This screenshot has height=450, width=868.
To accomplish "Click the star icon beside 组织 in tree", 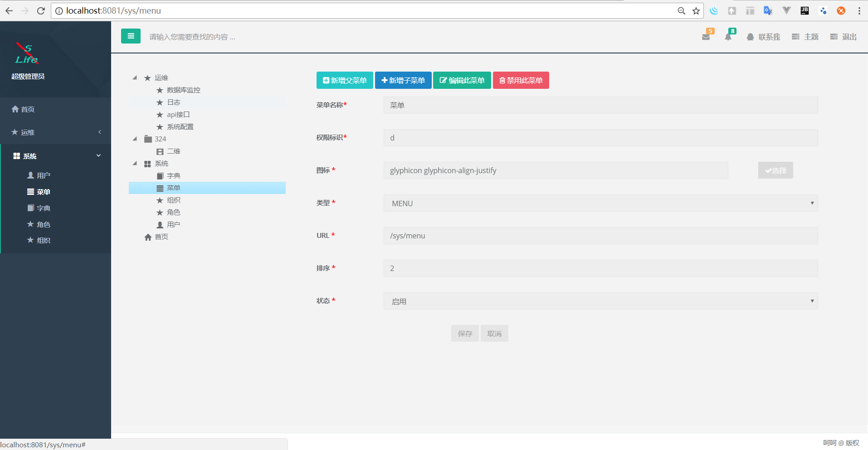I will pyautogui.click(x=160, y=200).
